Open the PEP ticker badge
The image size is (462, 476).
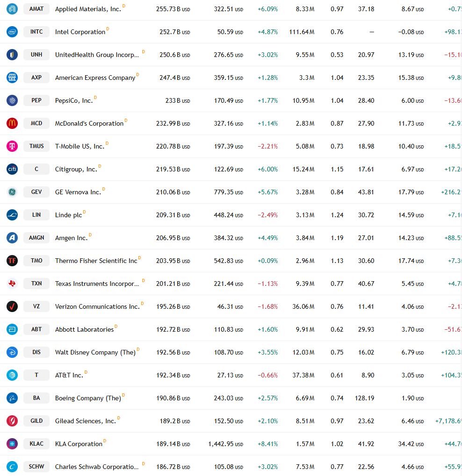(36, 100)
